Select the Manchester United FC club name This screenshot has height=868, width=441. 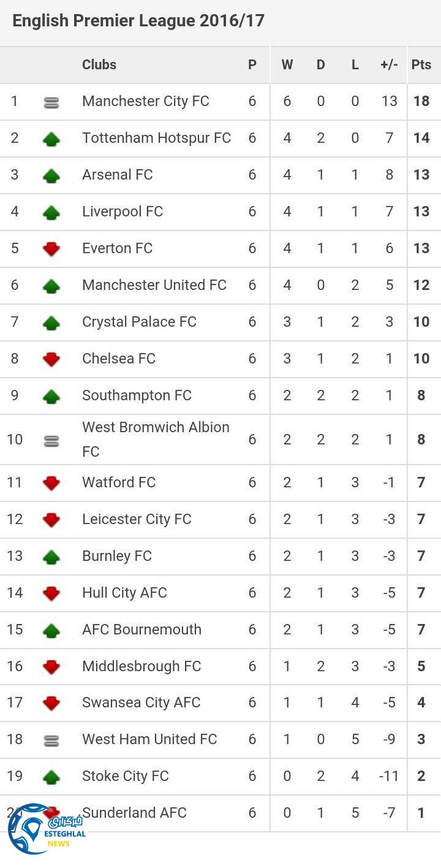click(154, 285)
